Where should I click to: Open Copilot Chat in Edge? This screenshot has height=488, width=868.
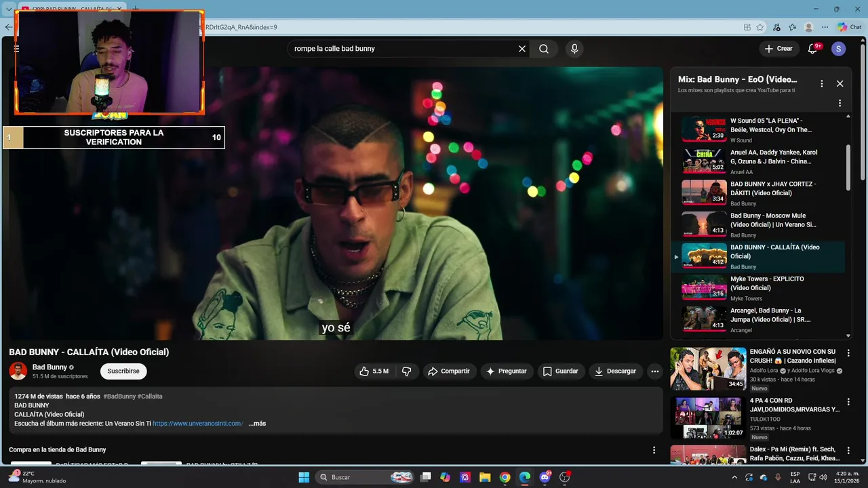click(x=850, y=27)
